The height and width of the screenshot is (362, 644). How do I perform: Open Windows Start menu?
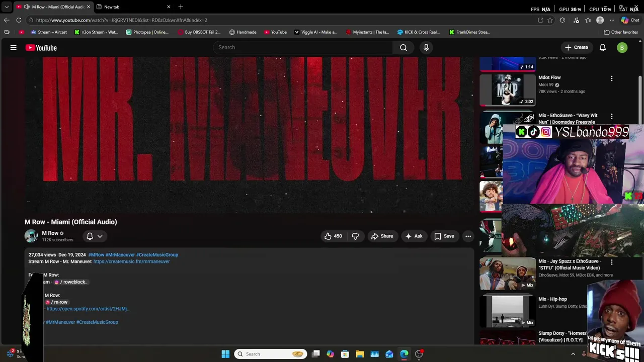click(225, 354)
